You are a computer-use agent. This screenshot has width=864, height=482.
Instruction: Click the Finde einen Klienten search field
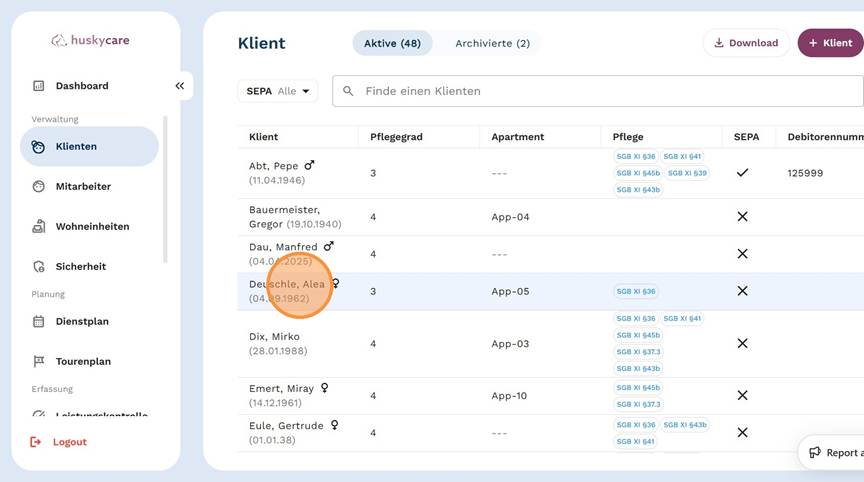(x=598, y=91)
